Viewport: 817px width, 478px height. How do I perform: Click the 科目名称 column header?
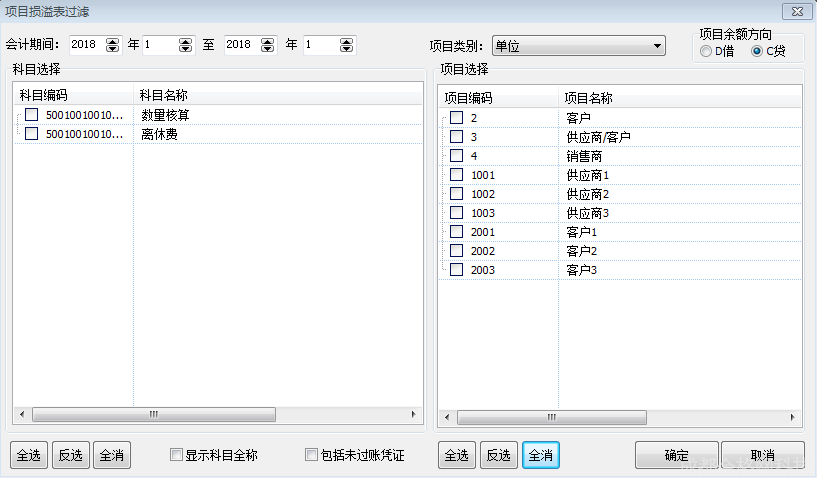click(x=164, y=95)
